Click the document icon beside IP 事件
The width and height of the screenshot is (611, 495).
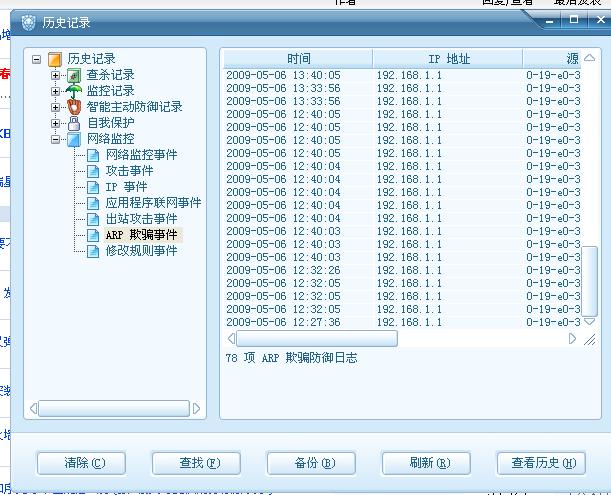point(93,187)
